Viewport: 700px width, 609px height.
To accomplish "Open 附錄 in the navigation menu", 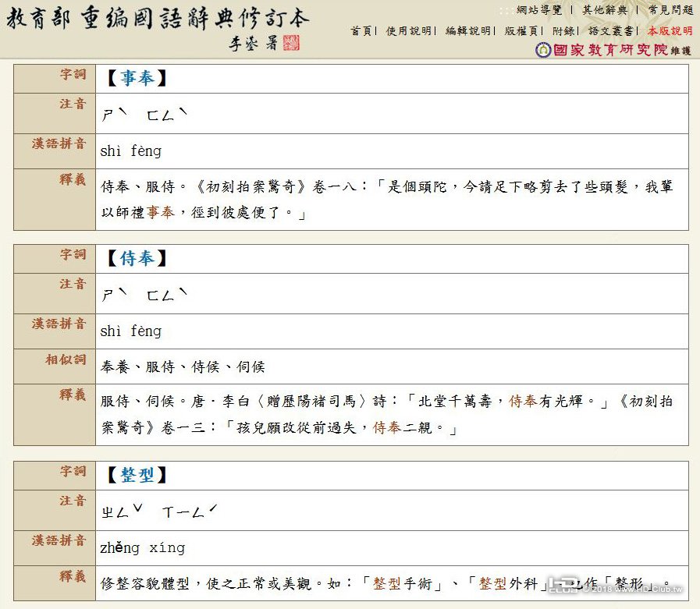I will click(x=563, y=30).
